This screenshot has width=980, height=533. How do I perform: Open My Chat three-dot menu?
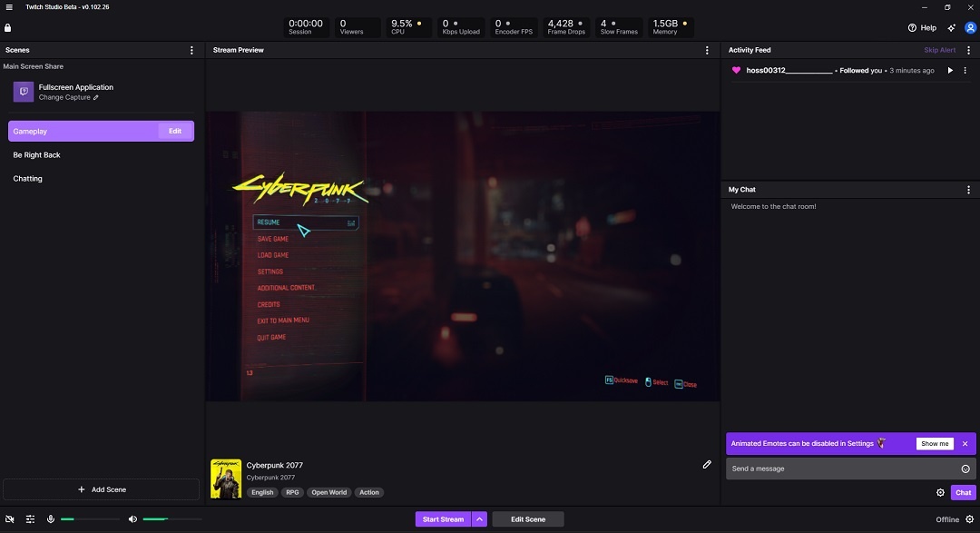969,190
